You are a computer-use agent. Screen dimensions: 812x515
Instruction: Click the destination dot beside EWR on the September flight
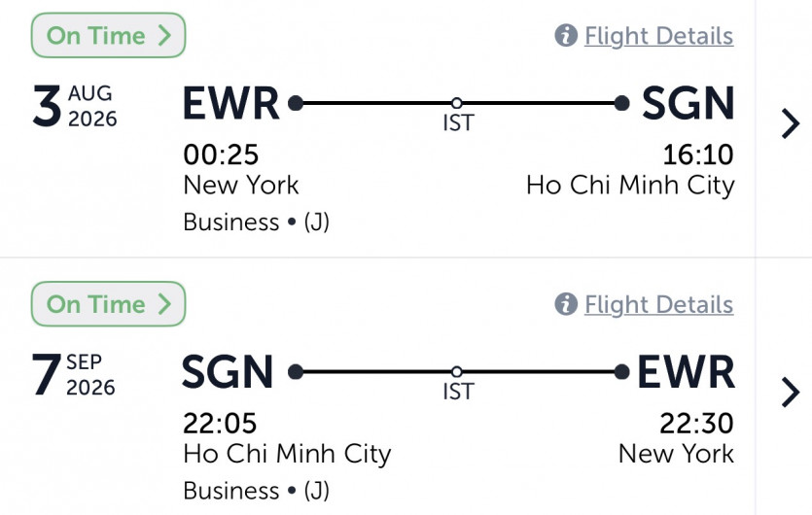click(622, 371)
